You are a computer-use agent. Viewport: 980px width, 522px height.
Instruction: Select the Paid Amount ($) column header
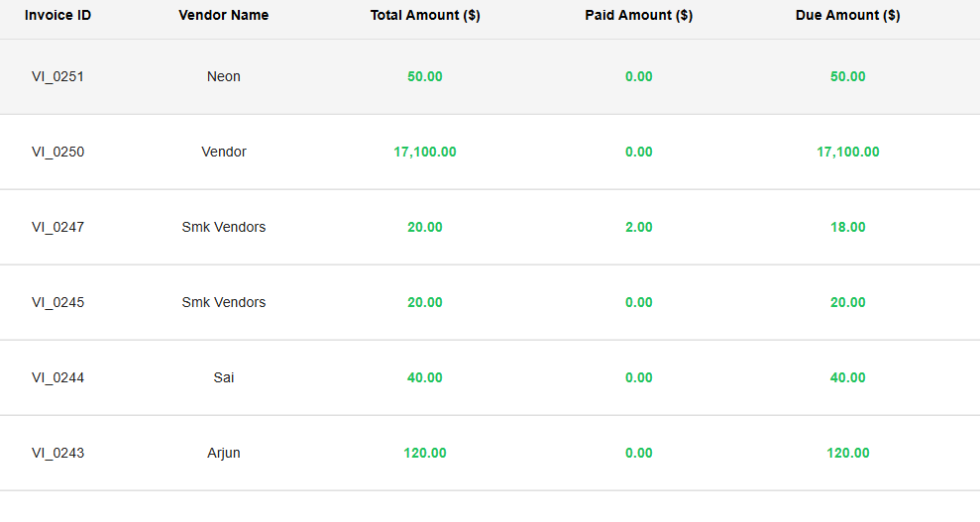click(638, 16)
